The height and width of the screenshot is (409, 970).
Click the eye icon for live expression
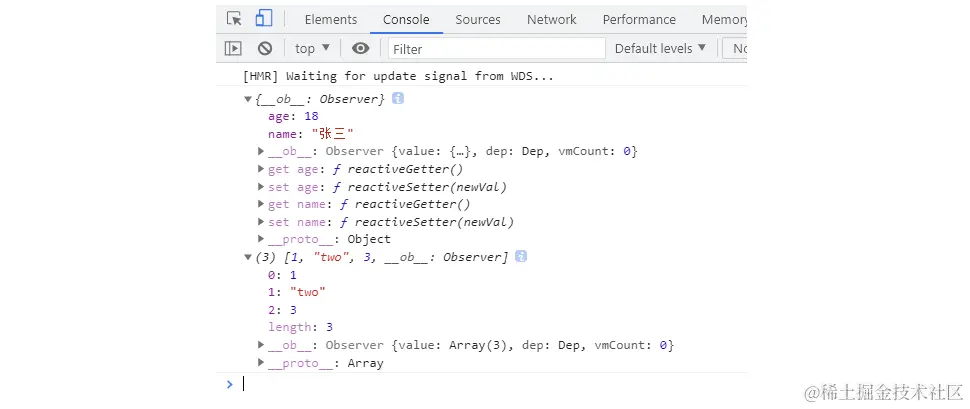coord(361,48)
